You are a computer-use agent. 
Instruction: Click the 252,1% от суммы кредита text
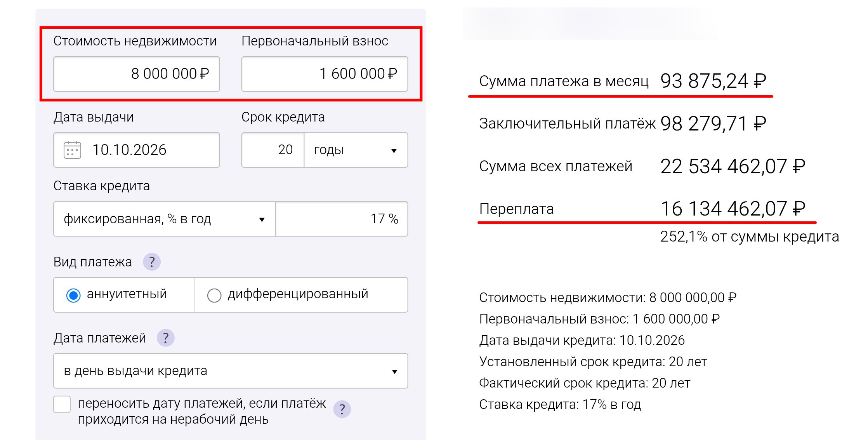(750, 237)
